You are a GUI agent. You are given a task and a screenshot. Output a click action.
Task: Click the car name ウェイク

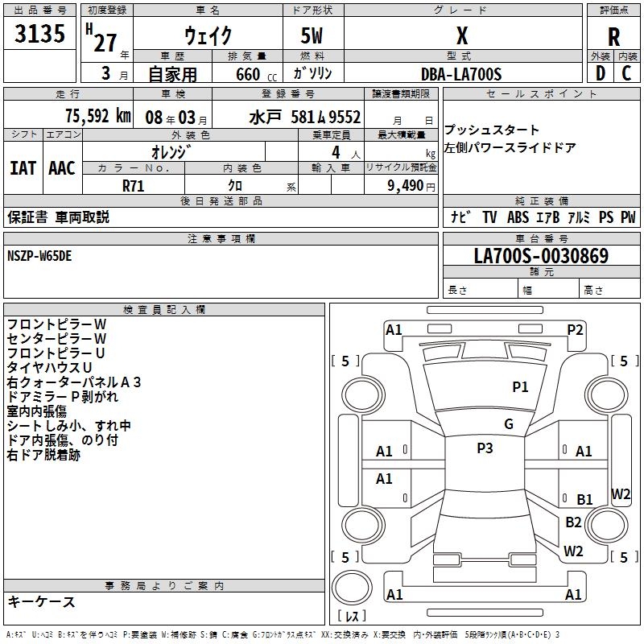click(208, 35)
